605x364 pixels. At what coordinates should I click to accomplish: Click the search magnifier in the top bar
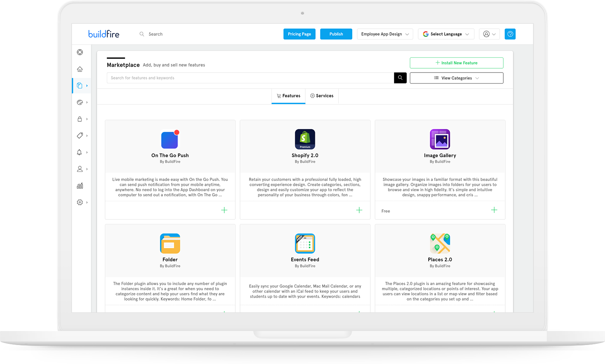pyautogui.click(x=142, y=34)
